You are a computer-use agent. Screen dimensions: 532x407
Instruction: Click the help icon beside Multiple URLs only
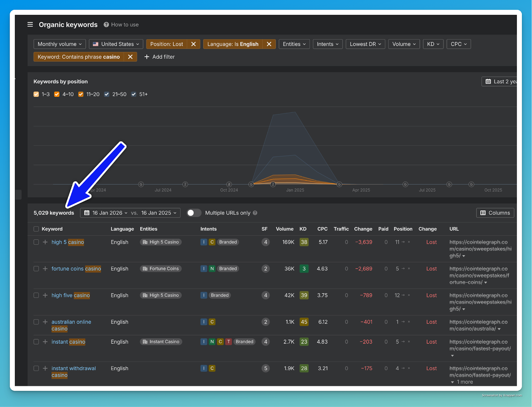click(255, 213)
